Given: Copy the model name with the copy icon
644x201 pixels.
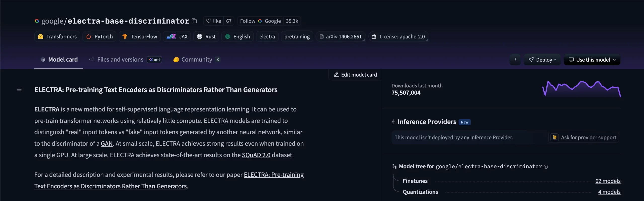Looking at the screenshot, I should pyautogui.click(x=194, y=21).
